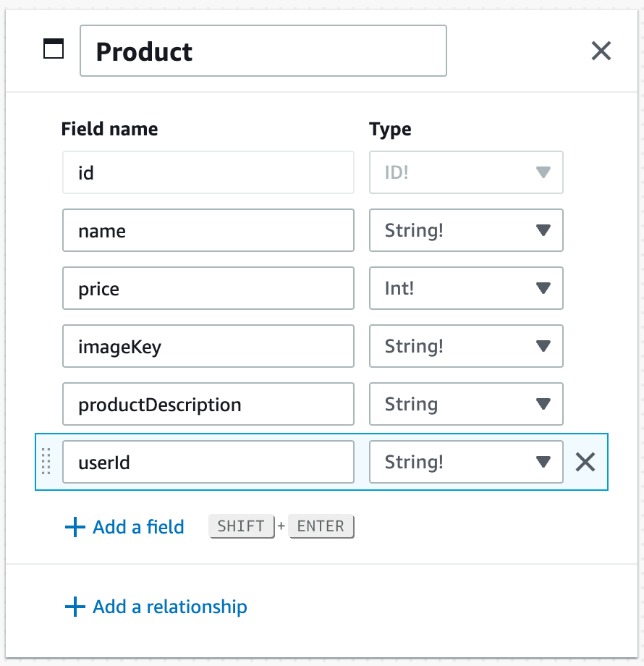Screen dimensions: 644x666
Task: Open the type dropdown for name field
Action: (466, 230)
